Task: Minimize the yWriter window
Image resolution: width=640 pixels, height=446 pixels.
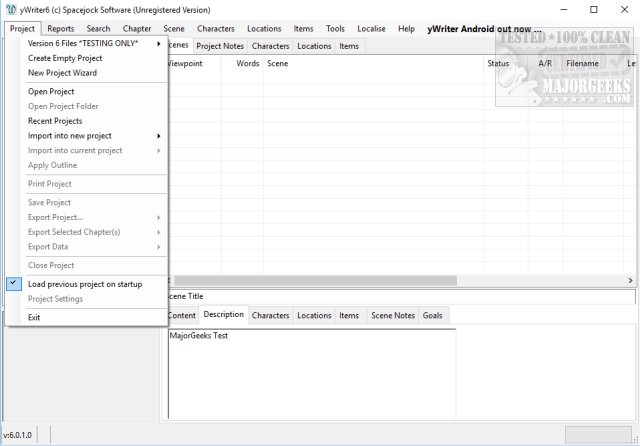Action: coord(564,10)
